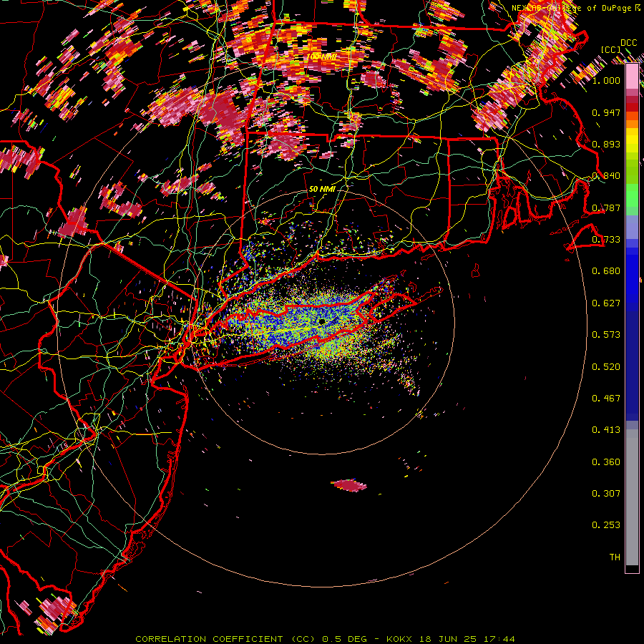The image size is (644, 644).
Task: Click the black KOKX radar site dot
Action: point(323,321)
